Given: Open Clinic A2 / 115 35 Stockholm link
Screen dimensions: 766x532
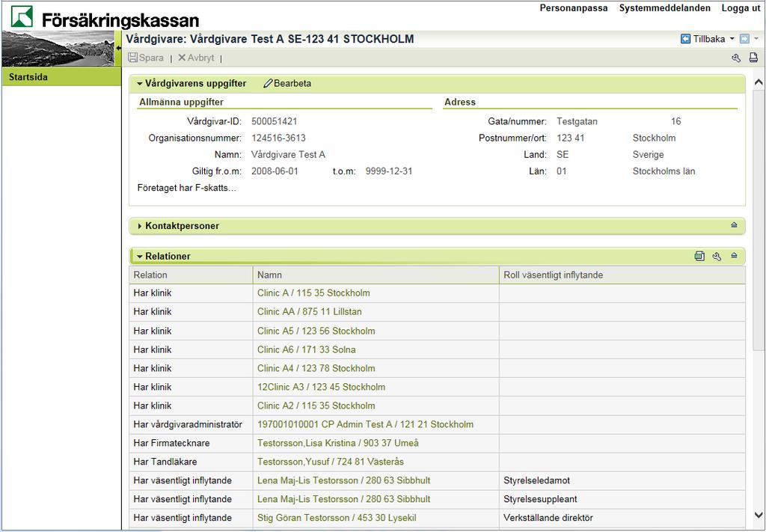Looking at the screenshot, I should coord(316,406).
